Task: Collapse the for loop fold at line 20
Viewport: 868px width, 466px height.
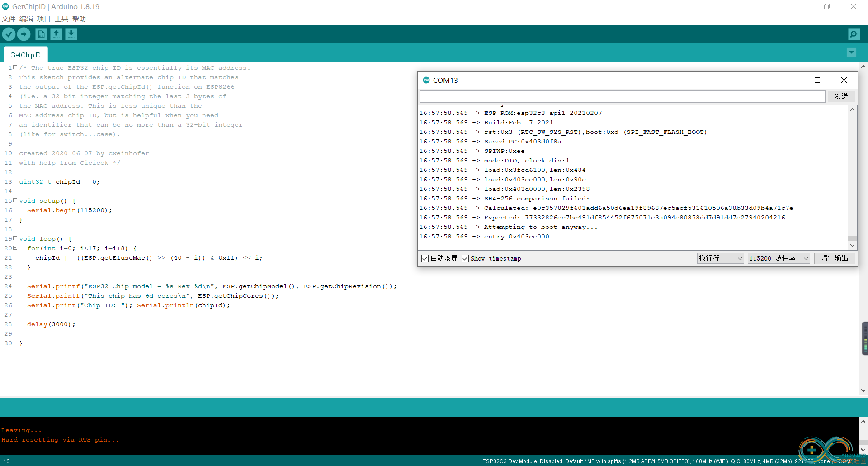Action: 15,248
